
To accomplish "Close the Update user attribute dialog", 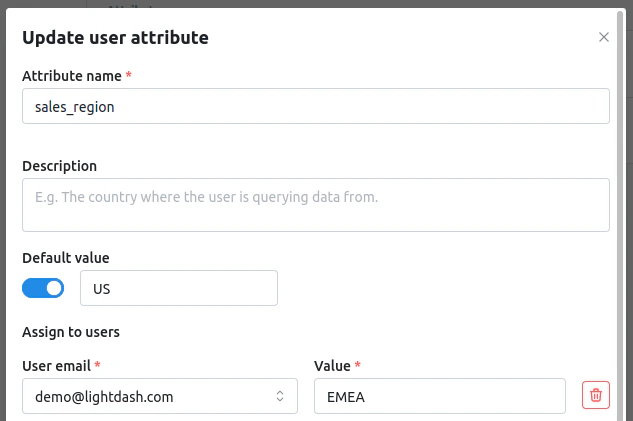I will click(x=603, y=38).
